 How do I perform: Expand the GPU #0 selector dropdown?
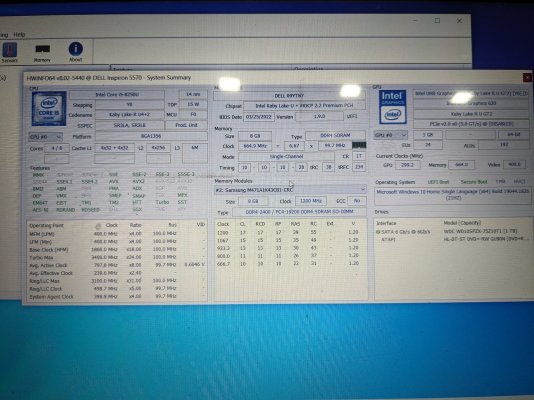point(390,135)
